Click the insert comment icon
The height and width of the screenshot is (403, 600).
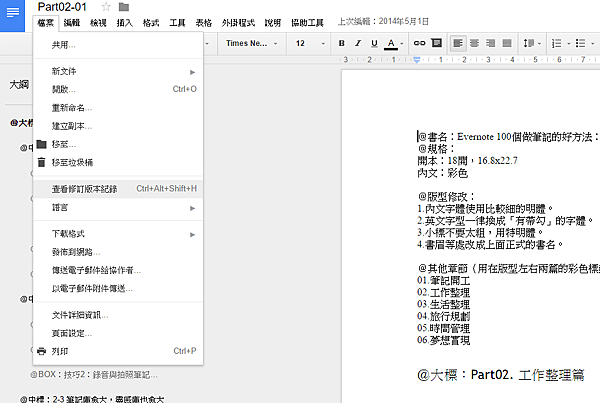[x=437, y=43]
